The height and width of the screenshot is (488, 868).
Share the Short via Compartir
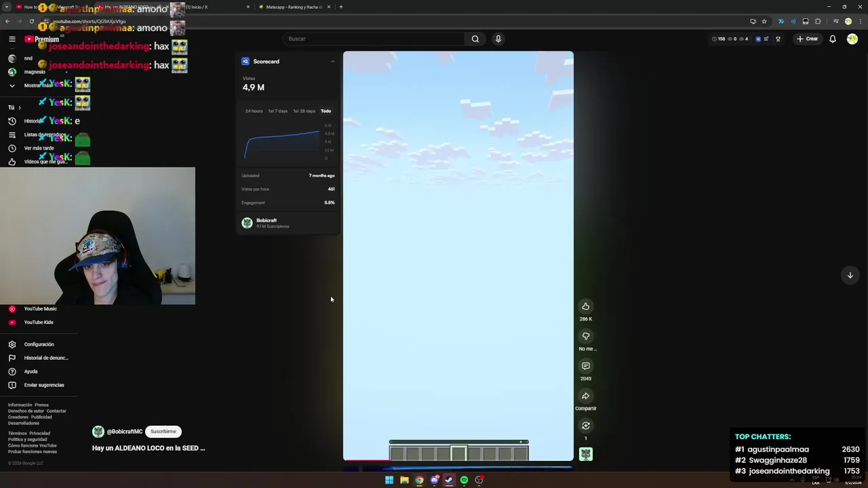(586, 396)
